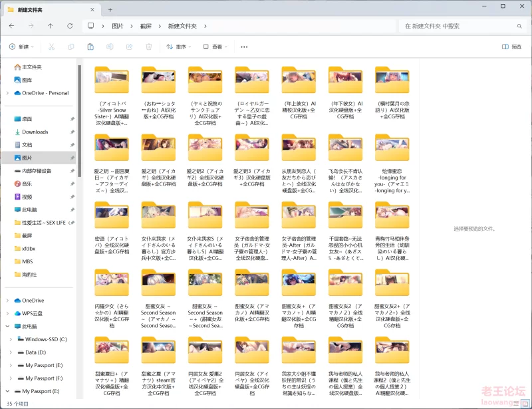Viewport: 532px width, 409px height.
Task: Click the Forward navigation arrow
Action: click(x=31, y=26)
